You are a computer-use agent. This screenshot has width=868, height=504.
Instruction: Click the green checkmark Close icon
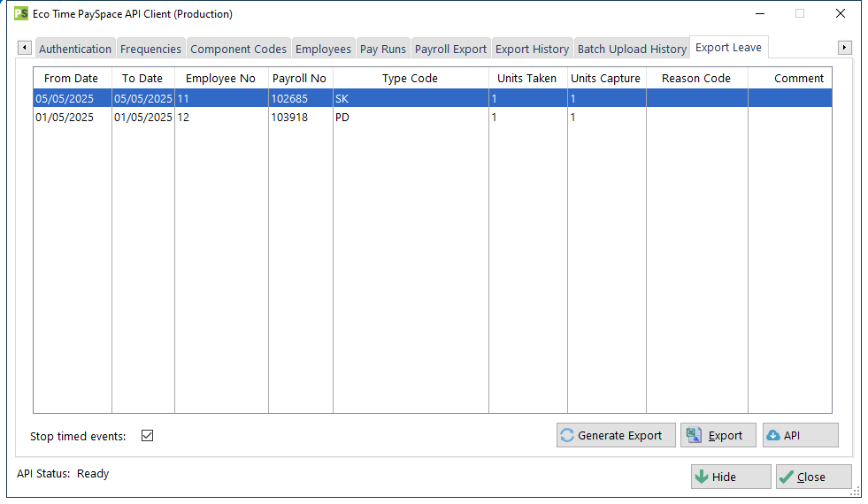coord(786,477)
